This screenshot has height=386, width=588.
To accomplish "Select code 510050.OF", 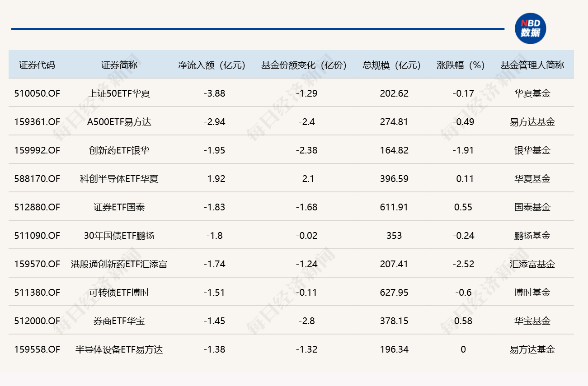I will point(37,93).
